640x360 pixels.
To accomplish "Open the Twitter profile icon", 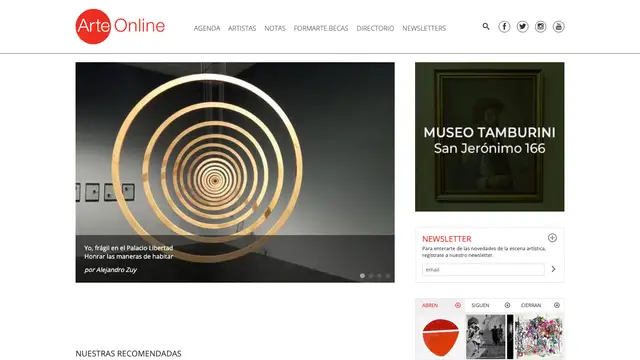I will 522,27.
